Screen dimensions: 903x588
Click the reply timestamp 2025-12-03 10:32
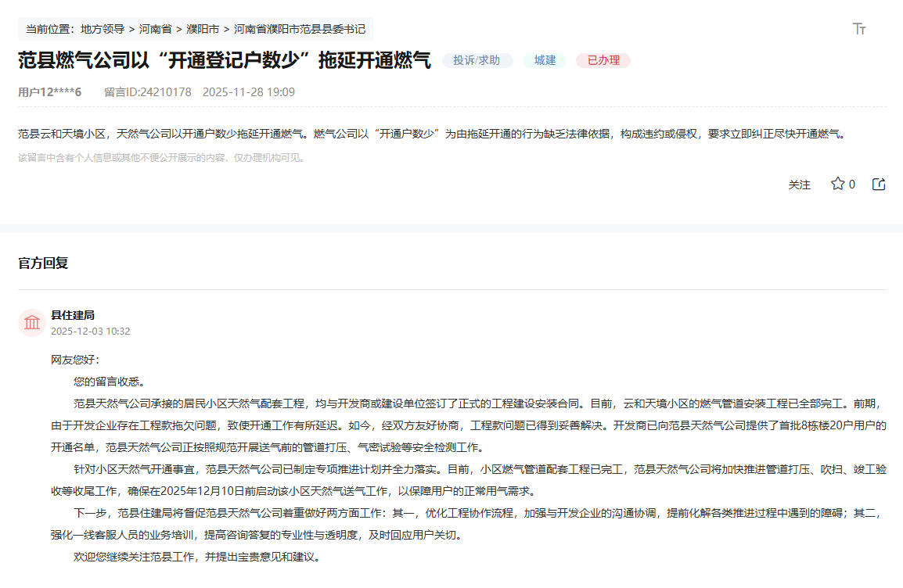90,332
